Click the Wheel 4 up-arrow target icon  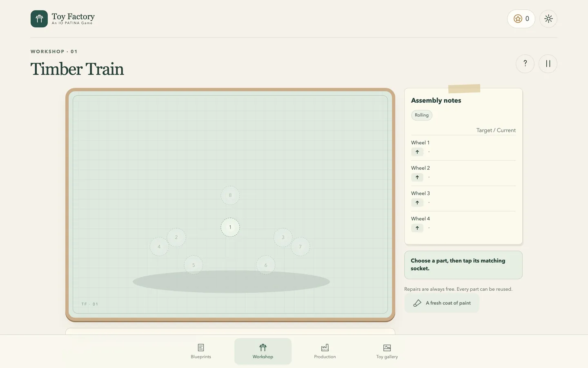pos(417,228)
